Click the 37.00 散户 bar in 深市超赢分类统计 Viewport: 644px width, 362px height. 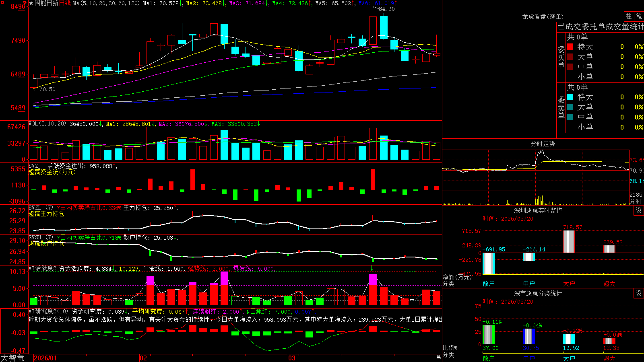click(x=489, y=335)
